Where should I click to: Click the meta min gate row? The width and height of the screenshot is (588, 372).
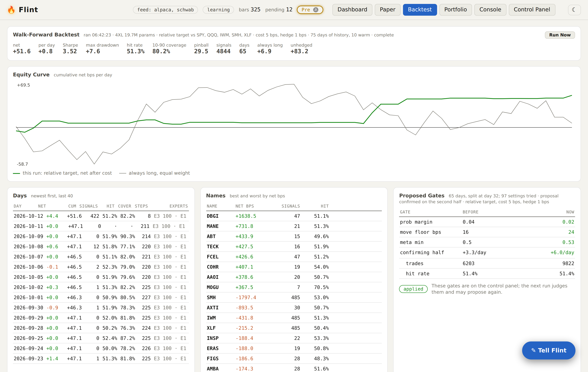click(487, 242)
